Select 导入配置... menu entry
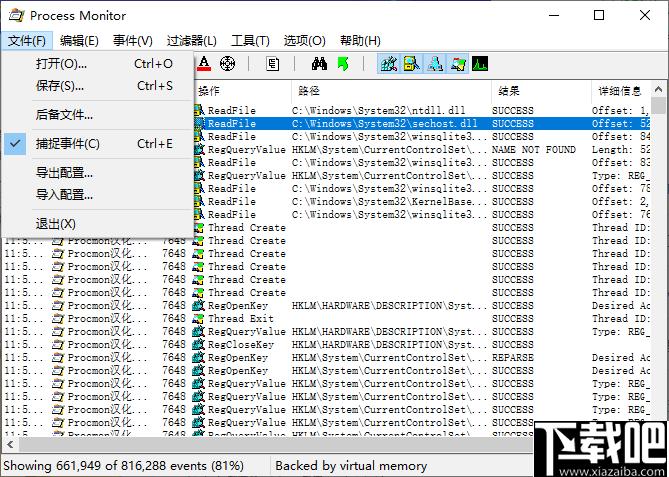Viewport: 669px width, 477px height. pos(97,195)
